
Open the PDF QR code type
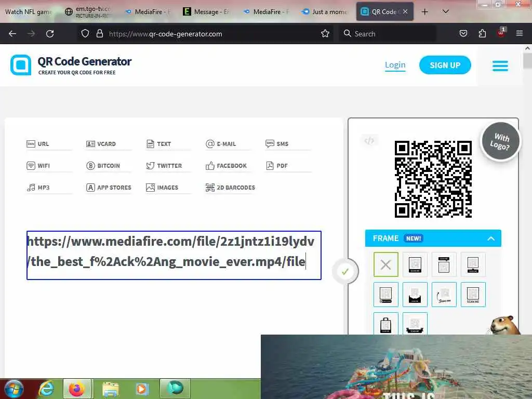(x=276, y=166)
